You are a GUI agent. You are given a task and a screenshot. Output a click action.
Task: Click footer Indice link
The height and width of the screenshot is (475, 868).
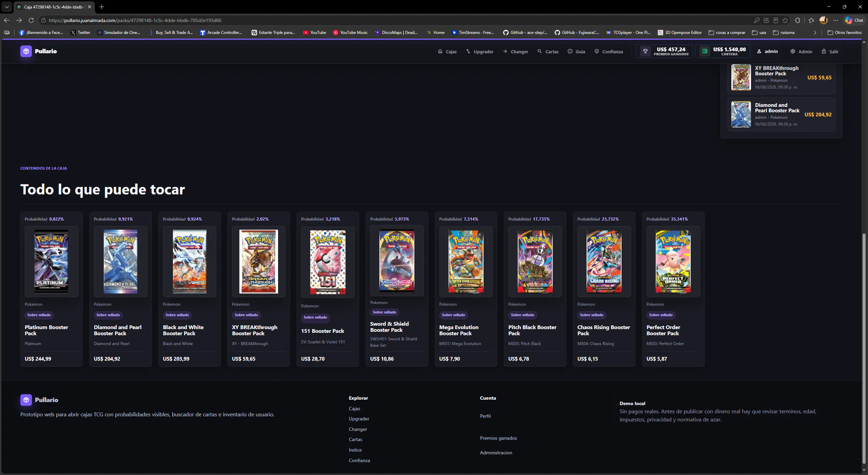pos(355,450)
